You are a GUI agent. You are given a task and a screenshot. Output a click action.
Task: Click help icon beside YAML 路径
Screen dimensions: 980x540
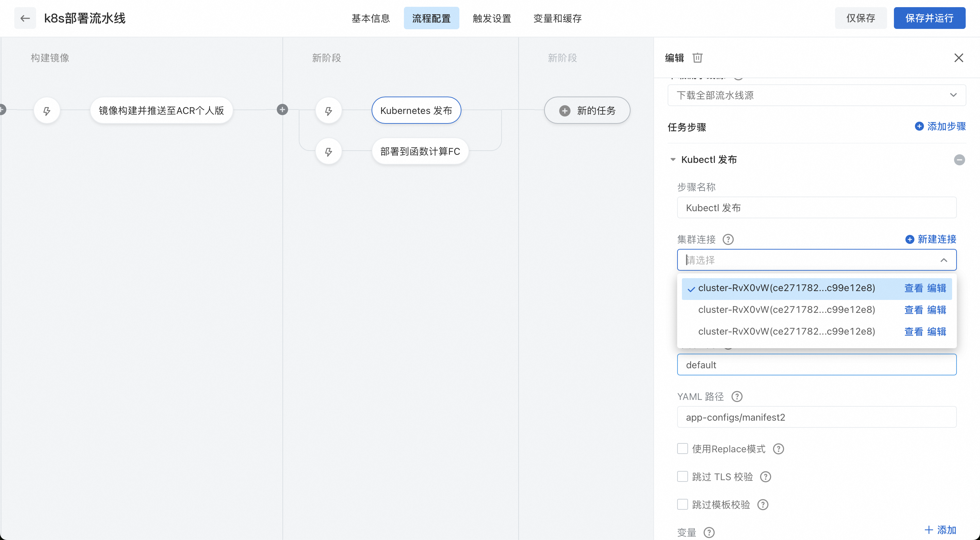(x=737, y=396)
